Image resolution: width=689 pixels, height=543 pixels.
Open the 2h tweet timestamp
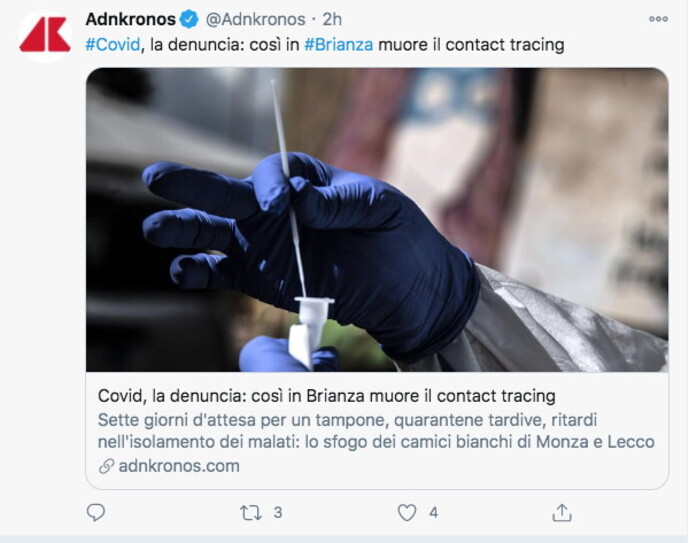point(332,19)
